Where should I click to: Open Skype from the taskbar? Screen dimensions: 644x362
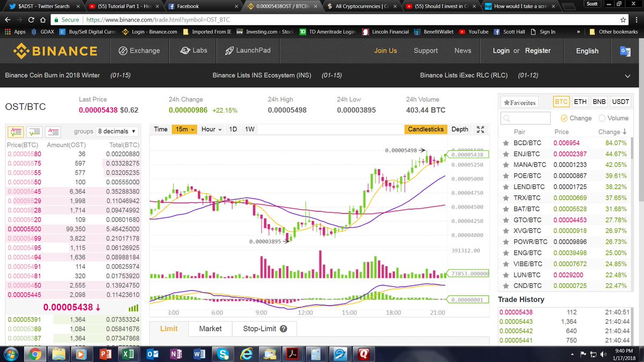point(222,354)
